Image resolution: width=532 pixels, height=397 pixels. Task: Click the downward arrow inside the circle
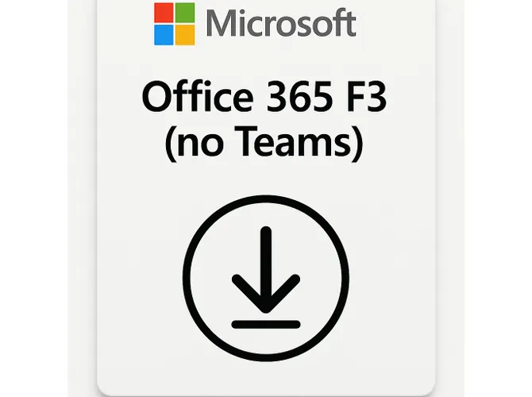(x=266, y=270)
